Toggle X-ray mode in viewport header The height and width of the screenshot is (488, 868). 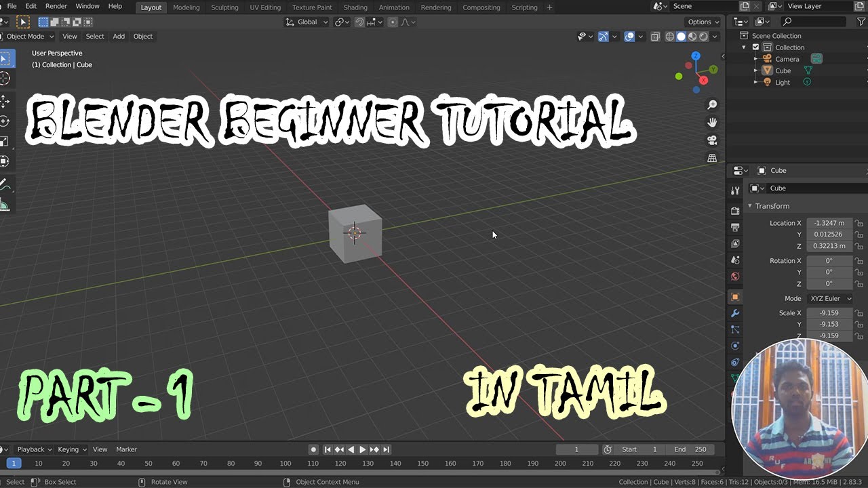pyautogui.click(x=655, y=37)
